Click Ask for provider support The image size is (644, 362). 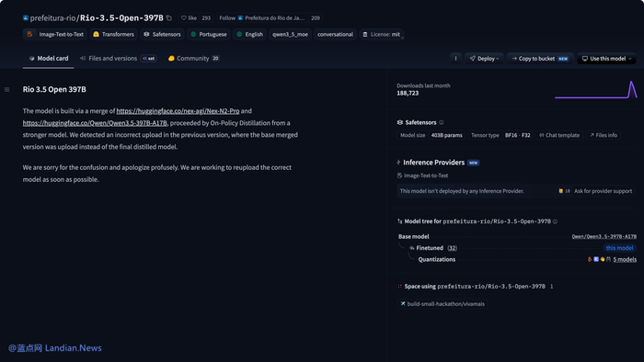click(603, 191)
